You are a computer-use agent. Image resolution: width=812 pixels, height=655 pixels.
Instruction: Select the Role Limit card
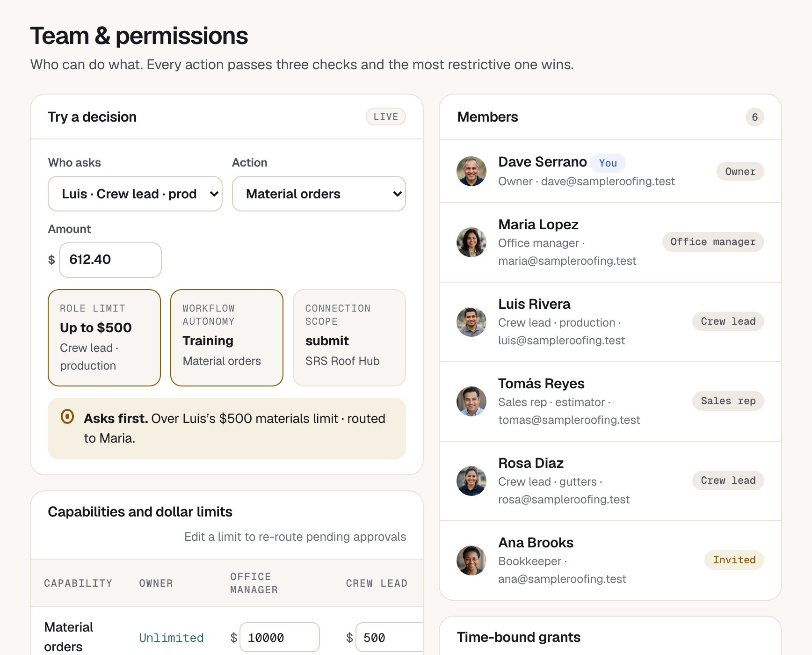(104, 338)
